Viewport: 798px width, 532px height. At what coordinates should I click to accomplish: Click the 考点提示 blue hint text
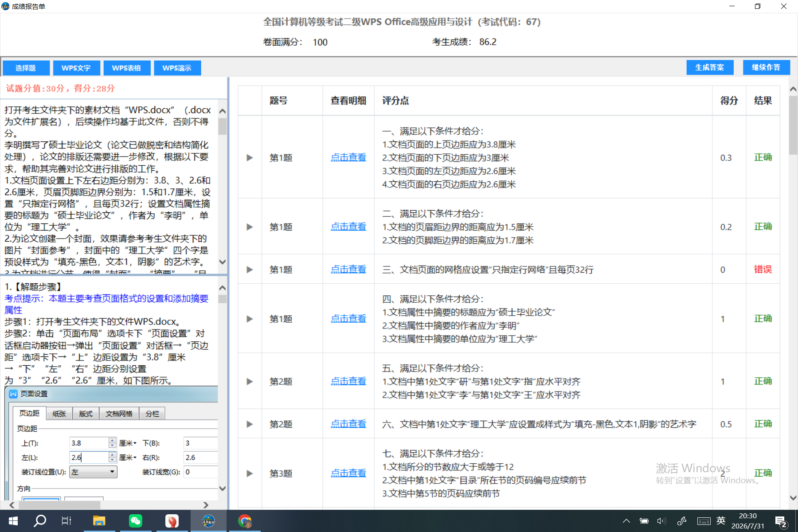106,304
